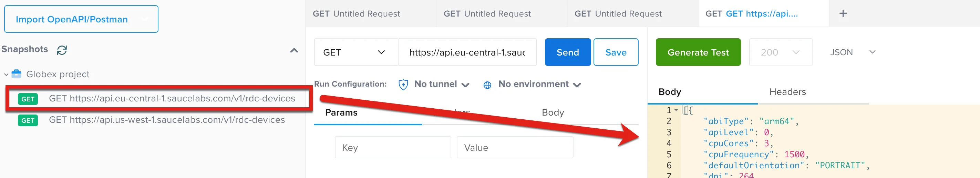Click the Snapshots refresh icon
Viewport: 980px width, 178px height.
coord(62,50)
